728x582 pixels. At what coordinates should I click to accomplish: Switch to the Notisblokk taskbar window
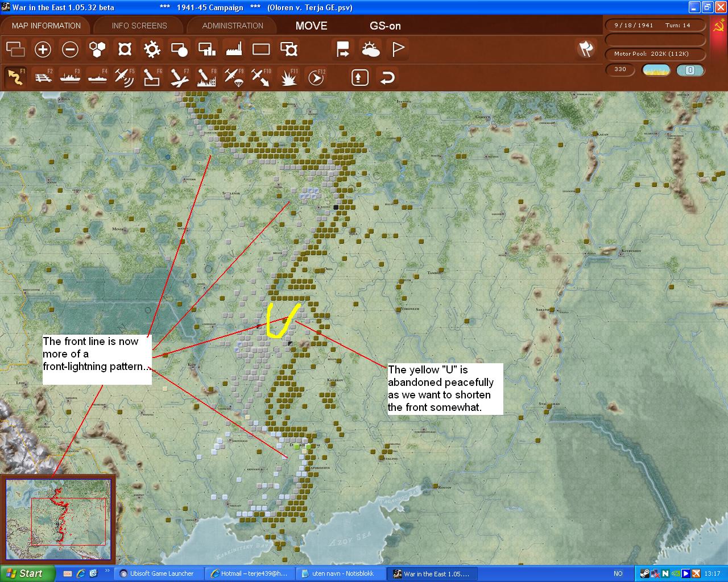pos(340,573)
